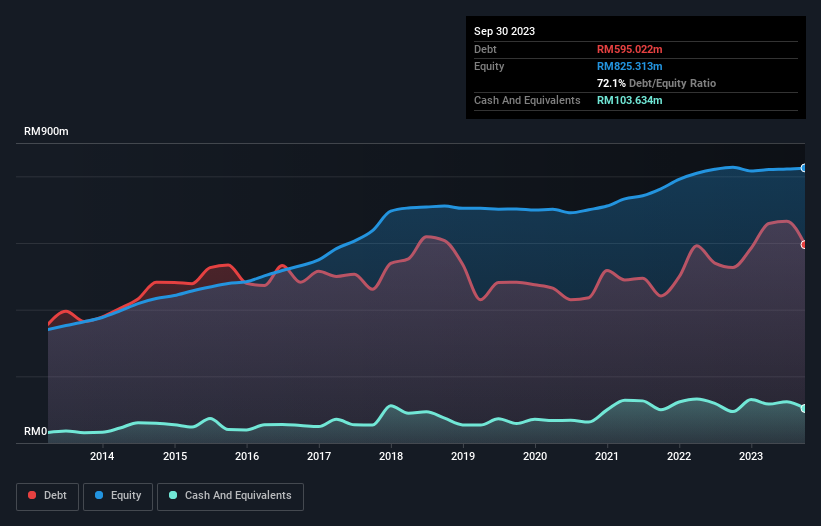Select the teal Cash endpoint marker

[804, 408]
